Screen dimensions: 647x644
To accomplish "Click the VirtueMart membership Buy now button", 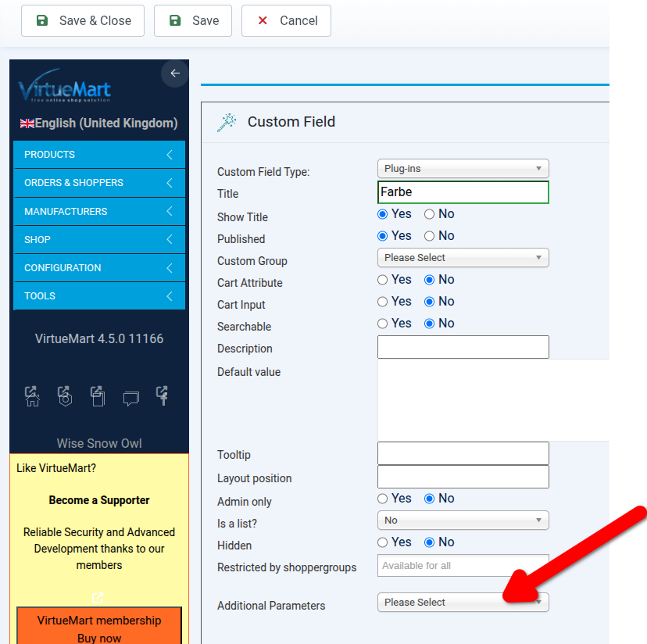I will click(x=99, y=628).
